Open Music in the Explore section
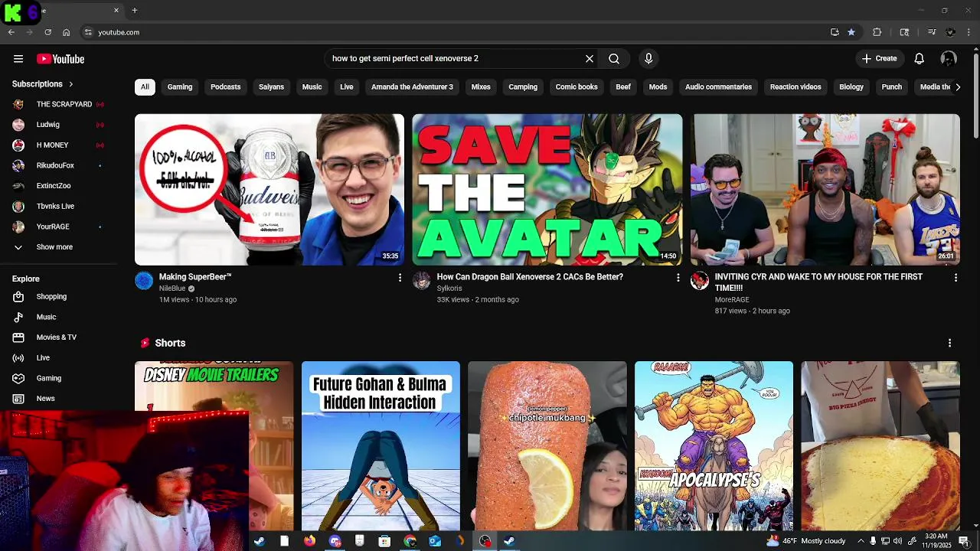 [x=46, y=317]
